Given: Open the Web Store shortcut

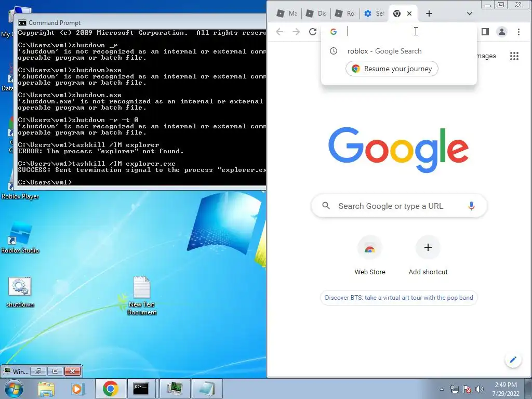Looking at the screenshot, I should 370,255.
